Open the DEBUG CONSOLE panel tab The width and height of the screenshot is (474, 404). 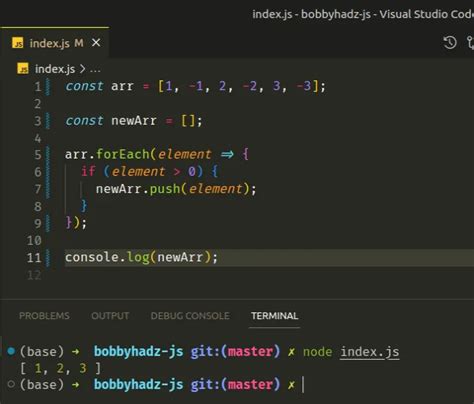tap(190, 316)
